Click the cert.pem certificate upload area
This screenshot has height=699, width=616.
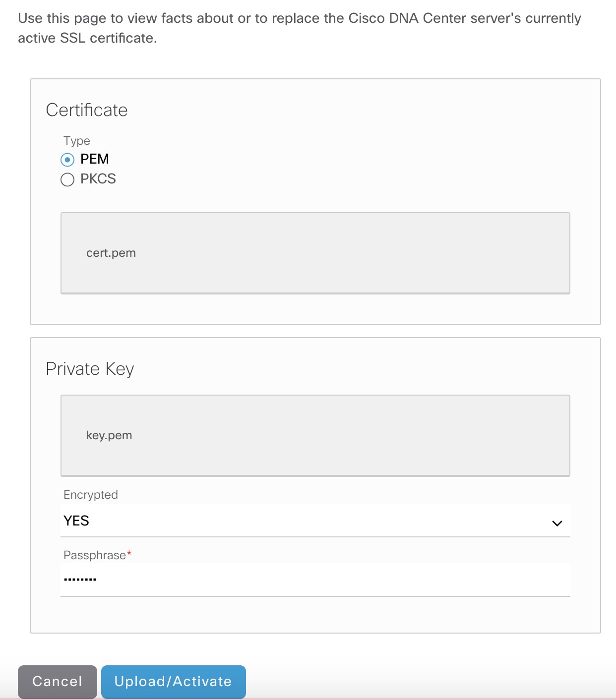coord(315,253)
